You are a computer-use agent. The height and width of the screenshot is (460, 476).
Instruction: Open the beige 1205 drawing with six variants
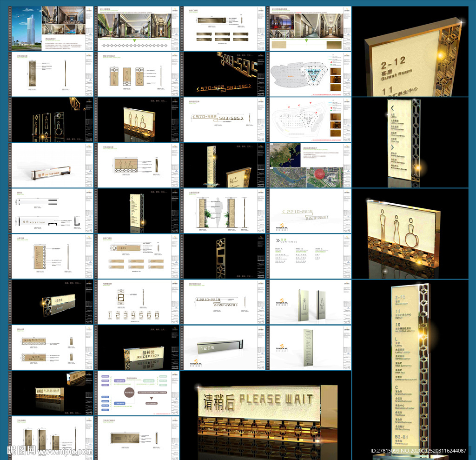tap(138, 256)
